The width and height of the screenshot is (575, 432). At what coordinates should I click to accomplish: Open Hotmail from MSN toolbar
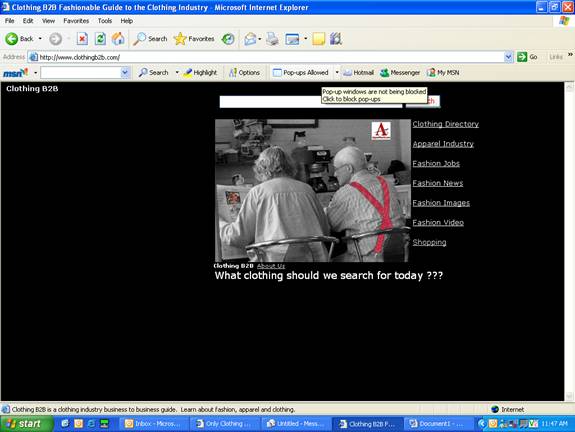click(x=359, y=73)
